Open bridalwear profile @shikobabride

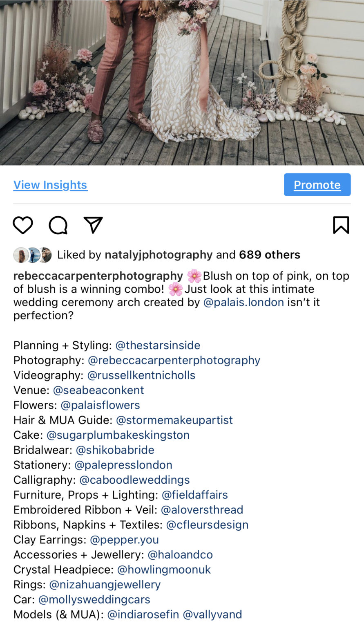114,450
